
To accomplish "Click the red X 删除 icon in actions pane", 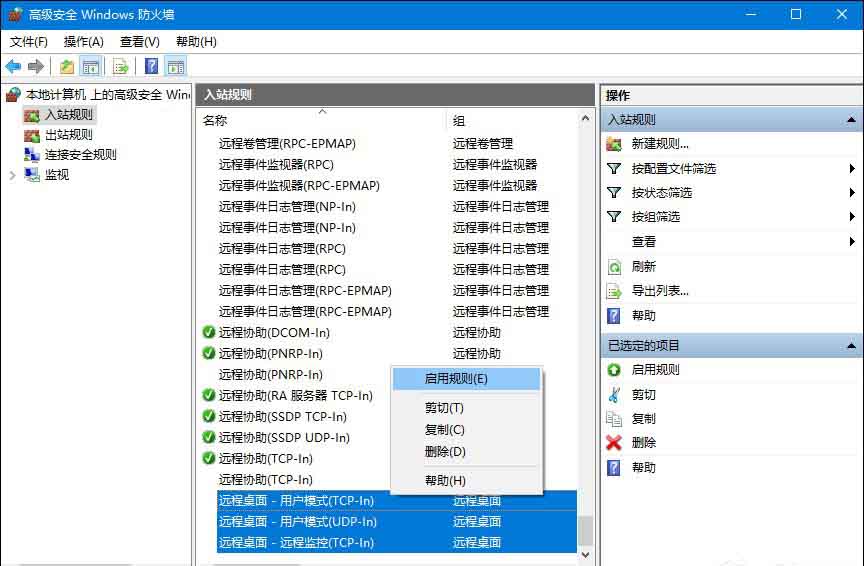I will [x=614, y=443].
